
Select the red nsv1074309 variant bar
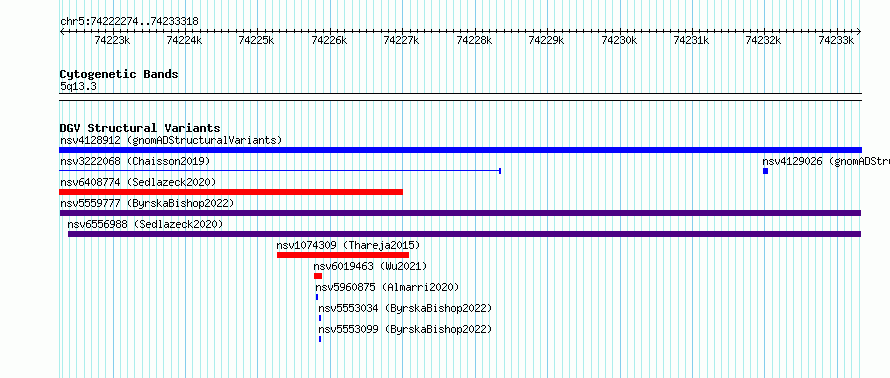click(x=343, y=255)
